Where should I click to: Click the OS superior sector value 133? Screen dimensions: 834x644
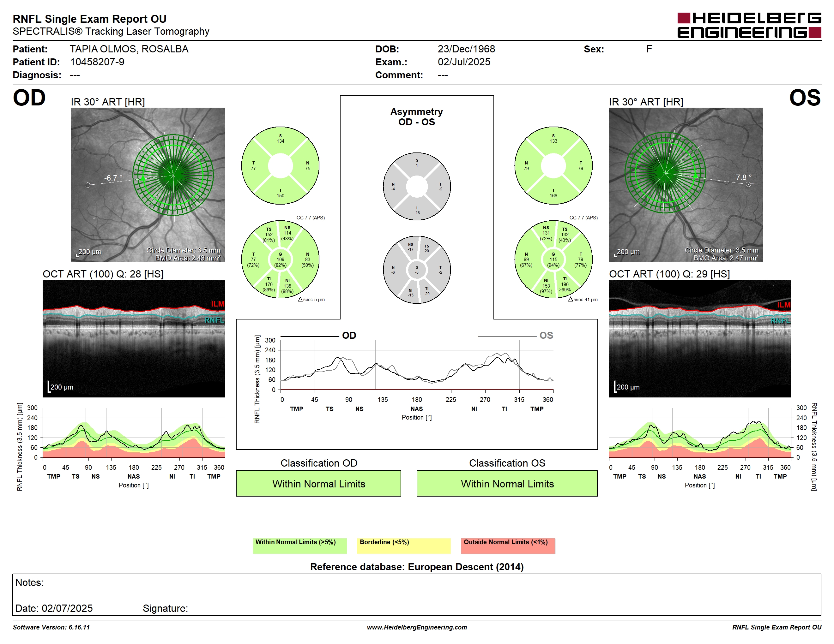553,141
